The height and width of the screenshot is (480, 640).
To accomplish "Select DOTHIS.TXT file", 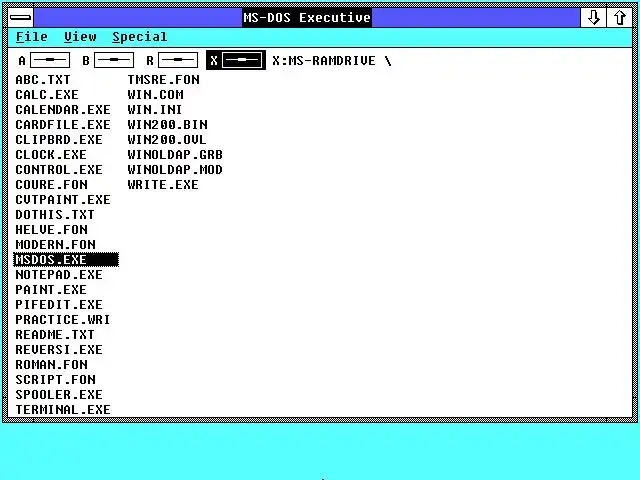I will coord(55,215).
